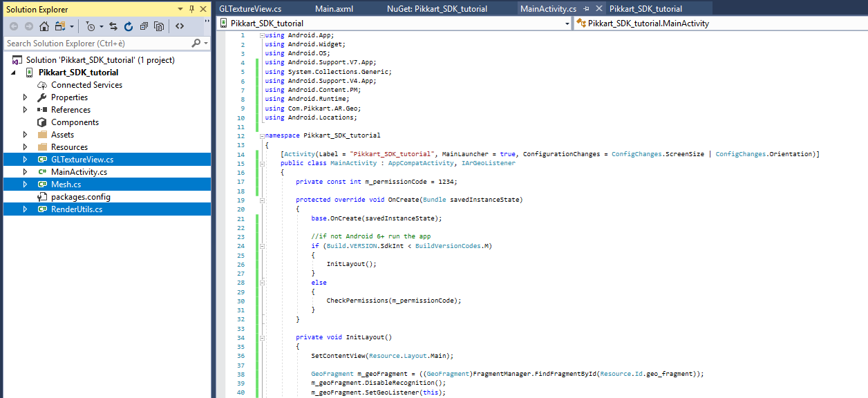Image resolution: width=868 pixels, height=398 pixels.
Task: Expand the MainActivity.cs file node
Action: (26, 172)
